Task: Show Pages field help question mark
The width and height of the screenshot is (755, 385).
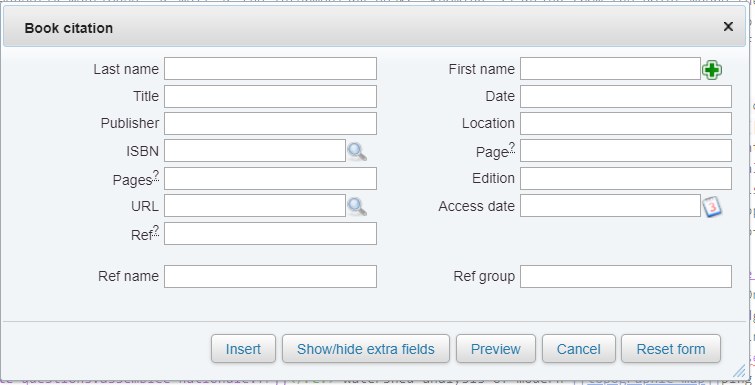Action: coord(156,175)
